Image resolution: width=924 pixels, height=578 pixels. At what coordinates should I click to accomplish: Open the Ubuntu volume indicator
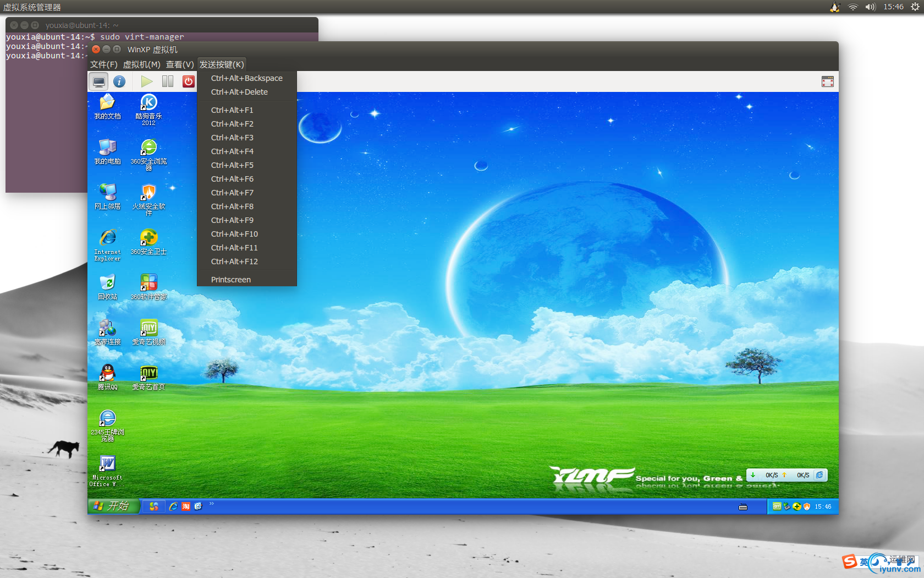[x=870, y=7]
